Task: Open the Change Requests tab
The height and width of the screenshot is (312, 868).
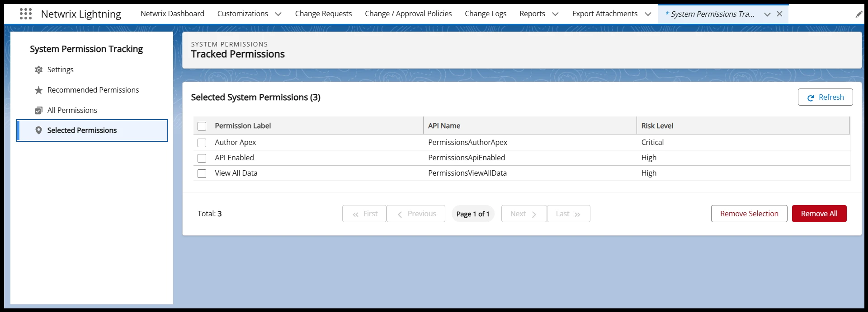Action: tap(323, 14)
